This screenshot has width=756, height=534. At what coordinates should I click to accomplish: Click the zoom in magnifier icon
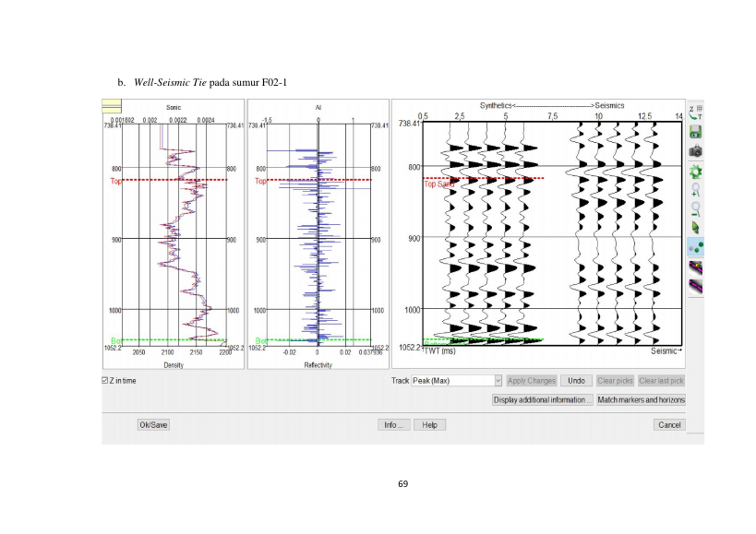coord(695,190)
